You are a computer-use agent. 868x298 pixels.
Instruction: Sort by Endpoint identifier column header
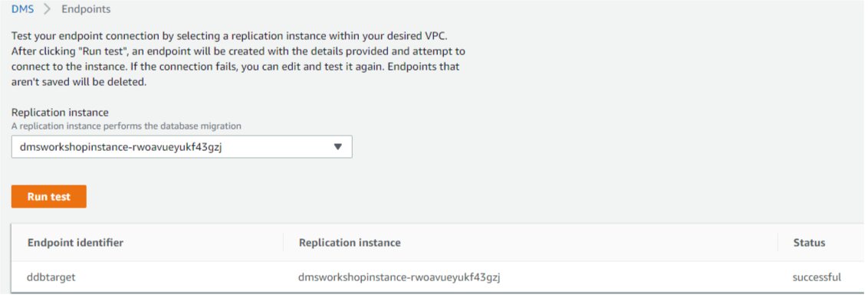[x=75, y=243]
